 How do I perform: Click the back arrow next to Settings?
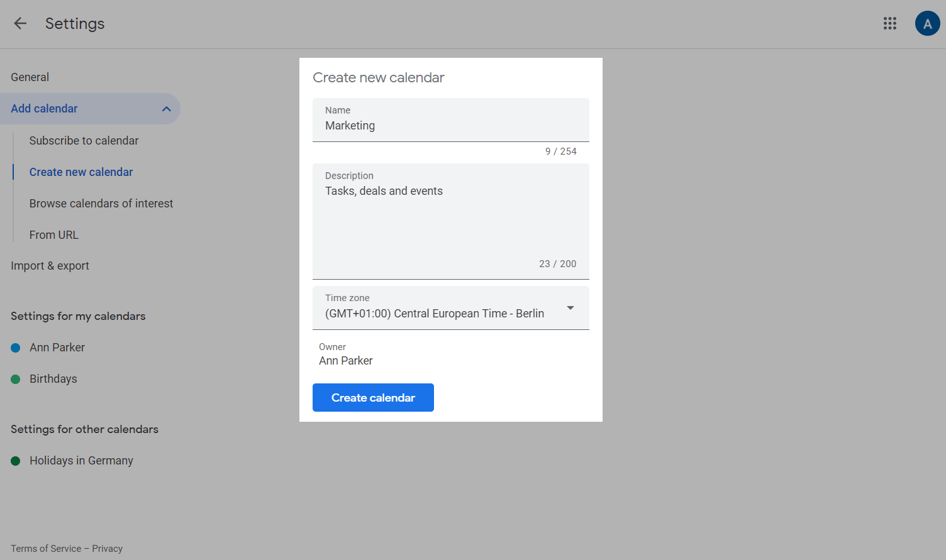pos(20,23)
